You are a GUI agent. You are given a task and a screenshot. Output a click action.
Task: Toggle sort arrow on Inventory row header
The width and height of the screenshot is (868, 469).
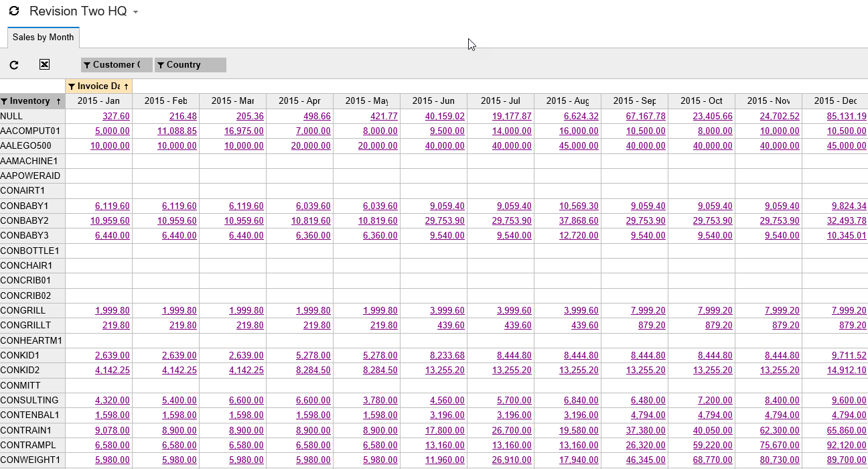tap(59, 101)
